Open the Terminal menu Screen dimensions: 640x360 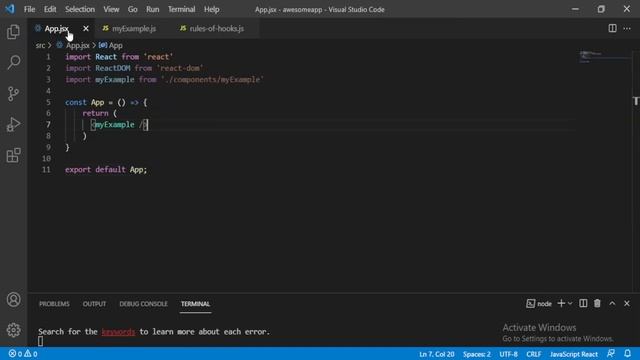pyautogui.click(x=182, y=9)
